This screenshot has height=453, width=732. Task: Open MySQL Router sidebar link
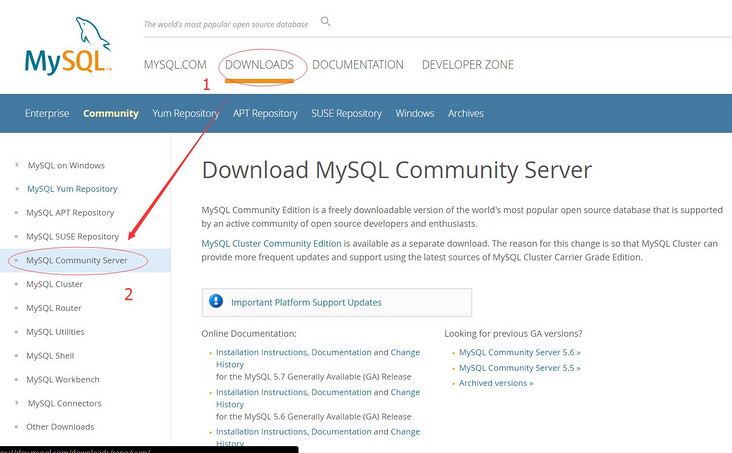coord(54,308)
